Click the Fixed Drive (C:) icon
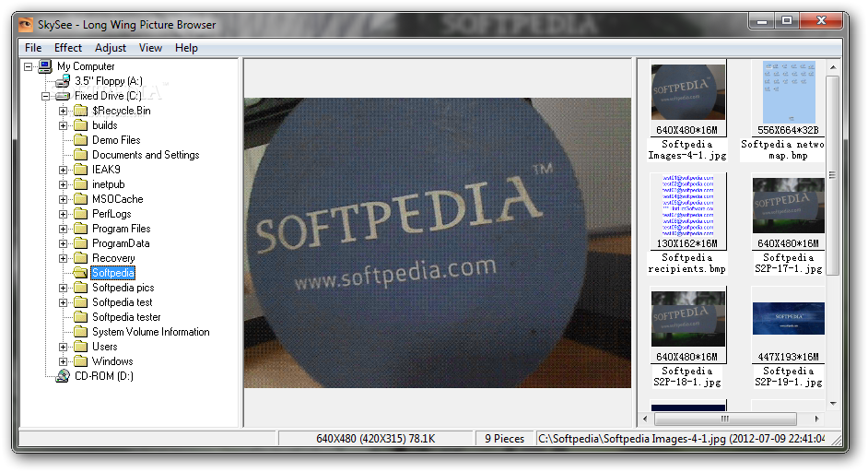 pos(63,96)
